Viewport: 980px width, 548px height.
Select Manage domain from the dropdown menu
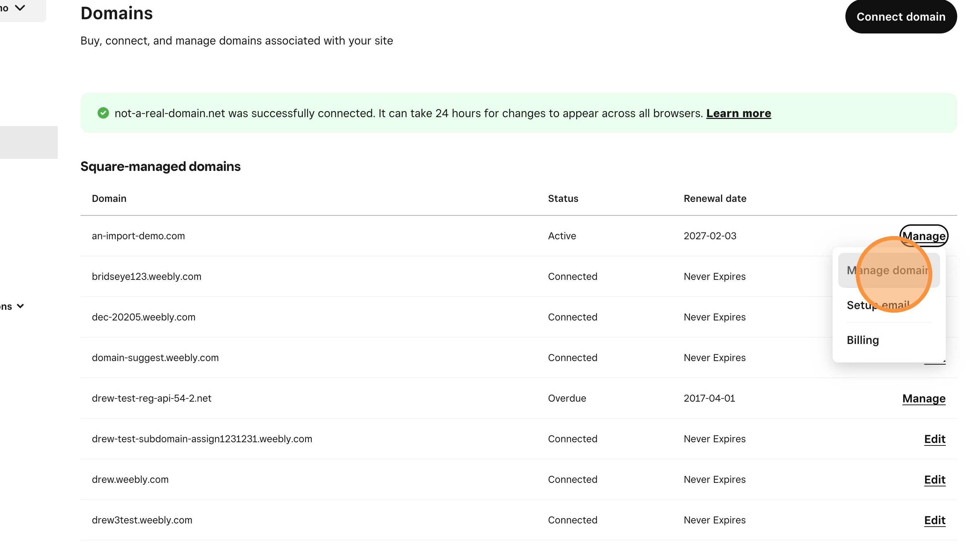888,270
